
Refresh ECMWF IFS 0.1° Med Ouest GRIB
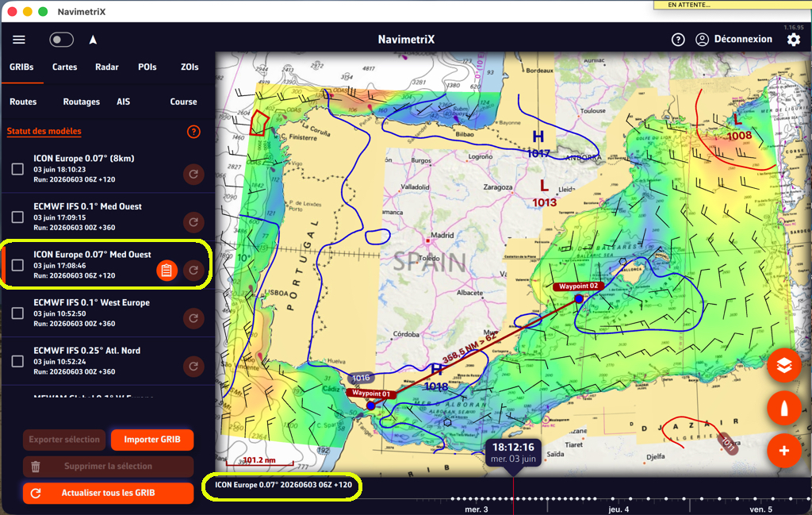coord(193,222)
